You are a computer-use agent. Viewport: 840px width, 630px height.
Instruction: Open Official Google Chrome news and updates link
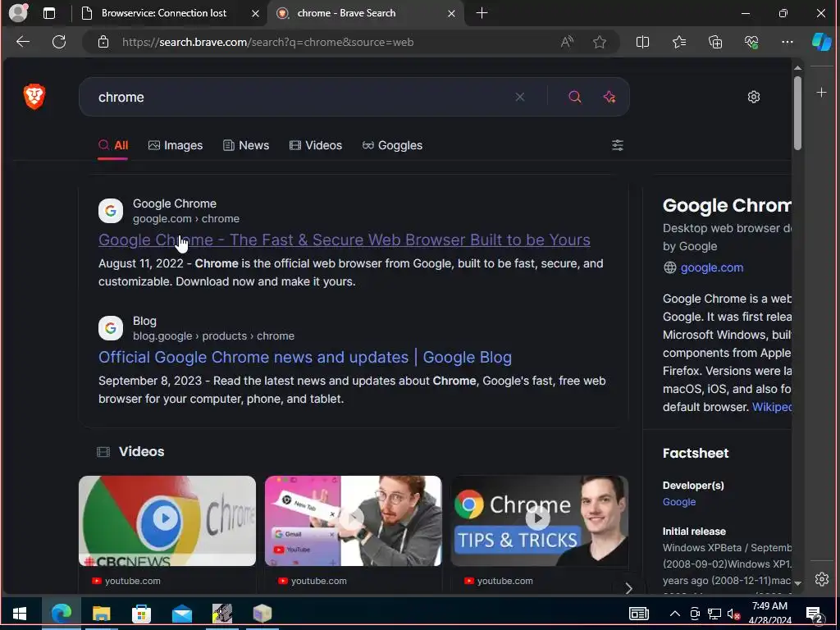pyautogui.click(x=305, y=358)
